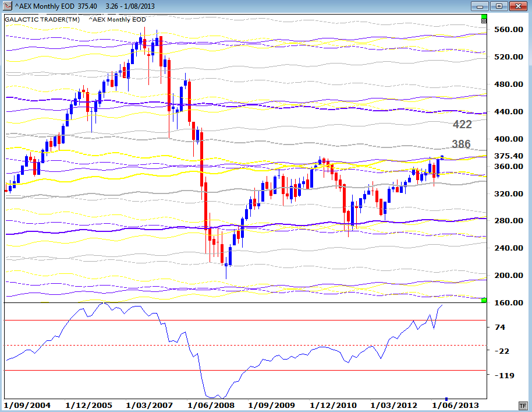Viewport: 532px width, 412px height.
Task: Click the 400.00 price axis label
Action: [x=509, y=139]
